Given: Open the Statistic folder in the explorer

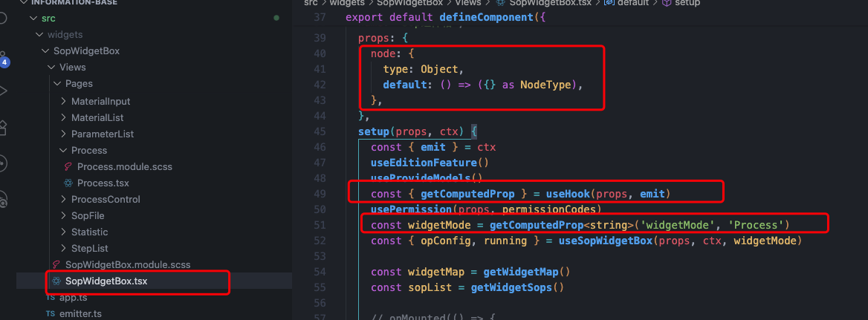Looking at the screenshot, I should (x=89, y=232).
